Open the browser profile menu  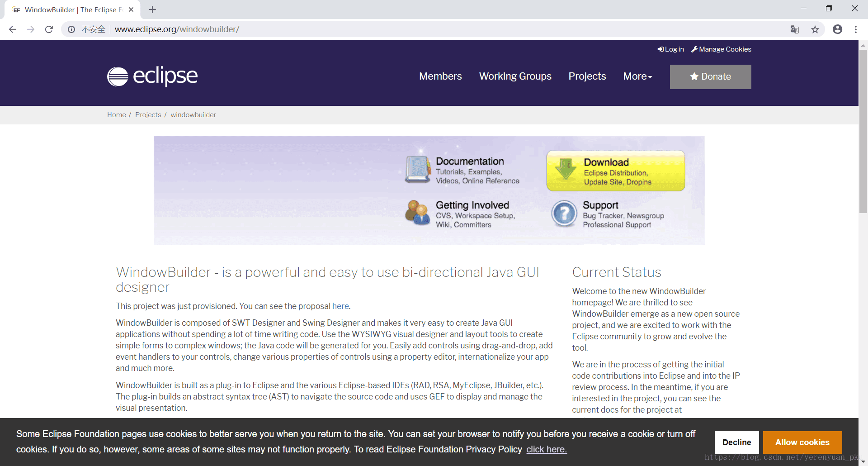click(x=837, y=29)
